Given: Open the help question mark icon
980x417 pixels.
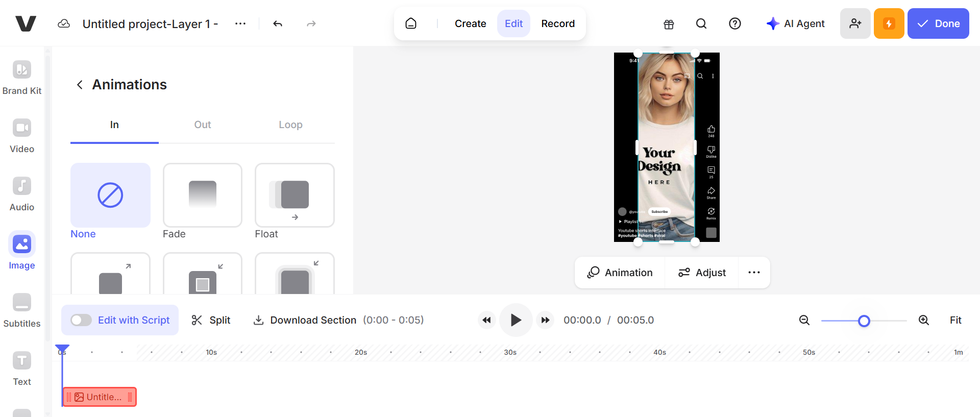Looking at the screenshot, I should [735, 23].
